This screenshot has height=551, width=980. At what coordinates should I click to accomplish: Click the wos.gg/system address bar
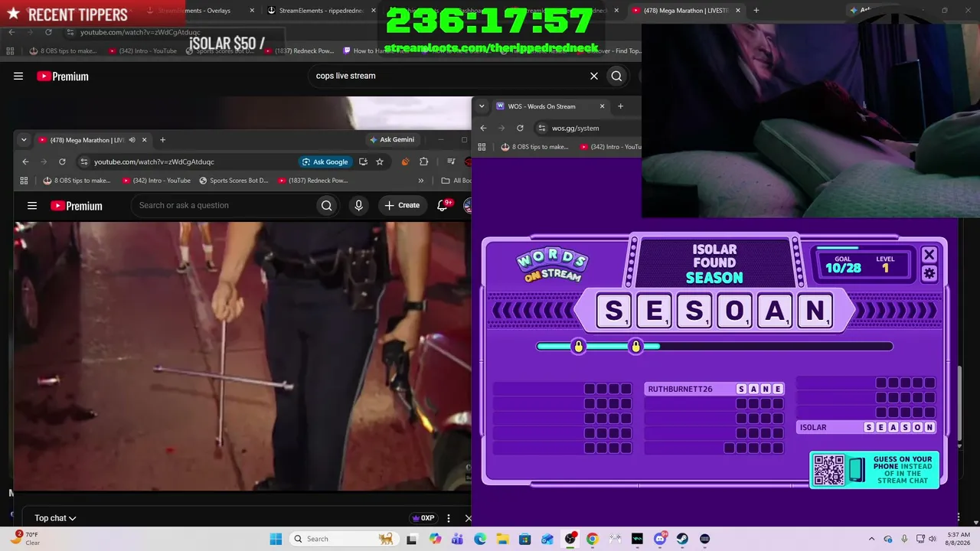point(590,128)
